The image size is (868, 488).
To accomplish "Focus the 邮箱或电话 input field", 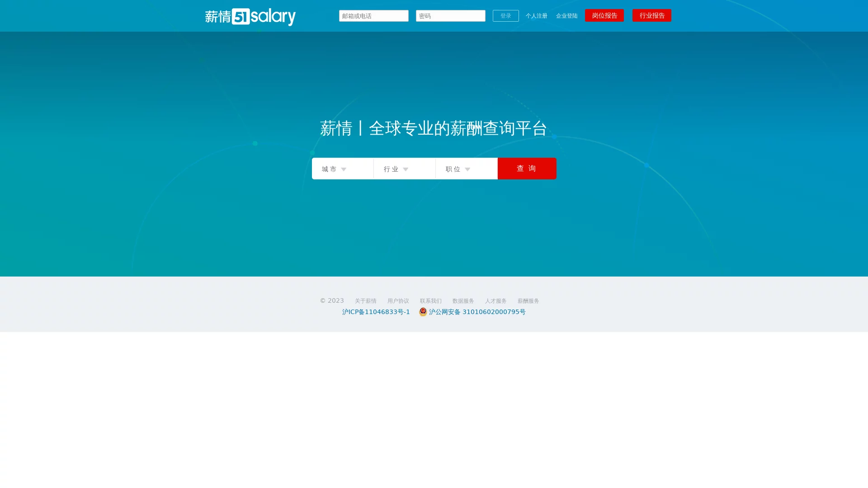I will click(x=373, y=16).
